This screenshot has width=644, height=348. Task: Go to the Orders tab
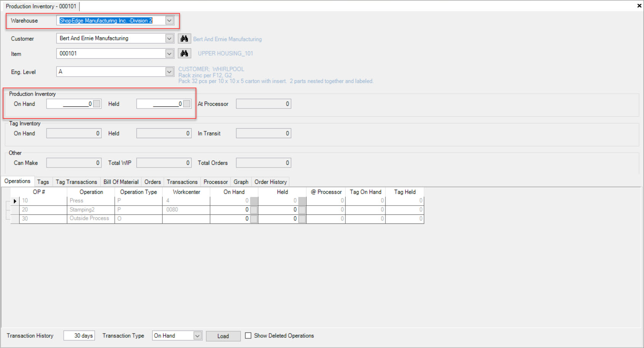pyautogui.click(x=153, y=182)
